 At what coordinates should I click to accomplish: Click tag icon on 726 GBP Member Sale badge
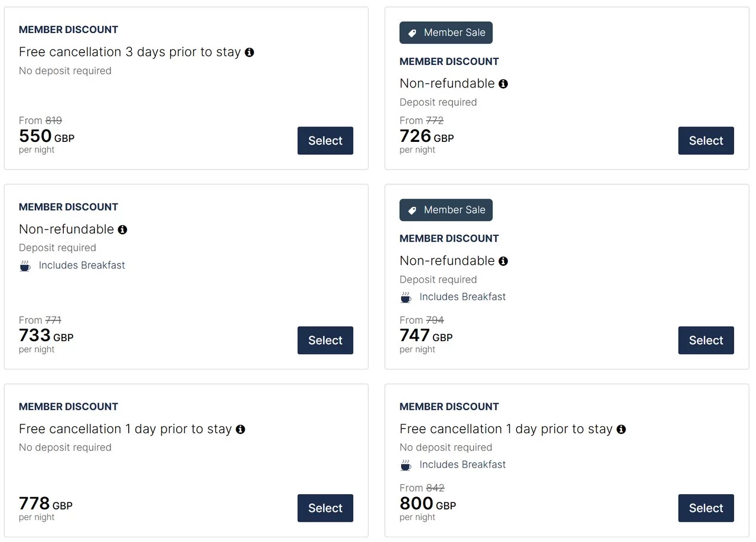[x=412, y=34]
